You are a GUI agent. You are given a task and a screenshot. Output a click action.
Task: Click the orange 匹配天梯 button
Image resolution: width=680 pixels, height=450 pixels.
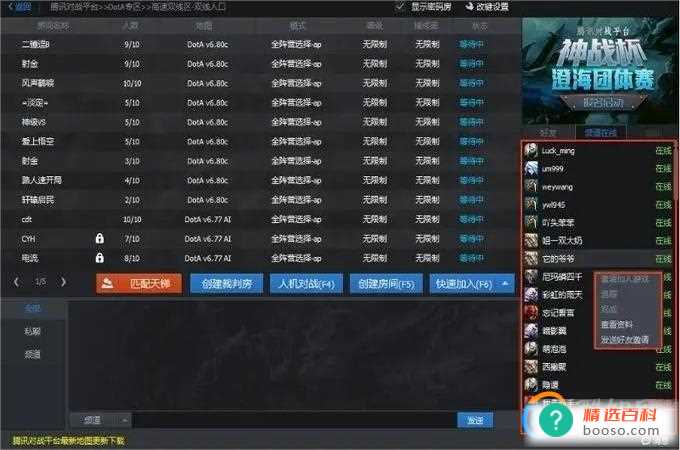(x=139, y=284)
